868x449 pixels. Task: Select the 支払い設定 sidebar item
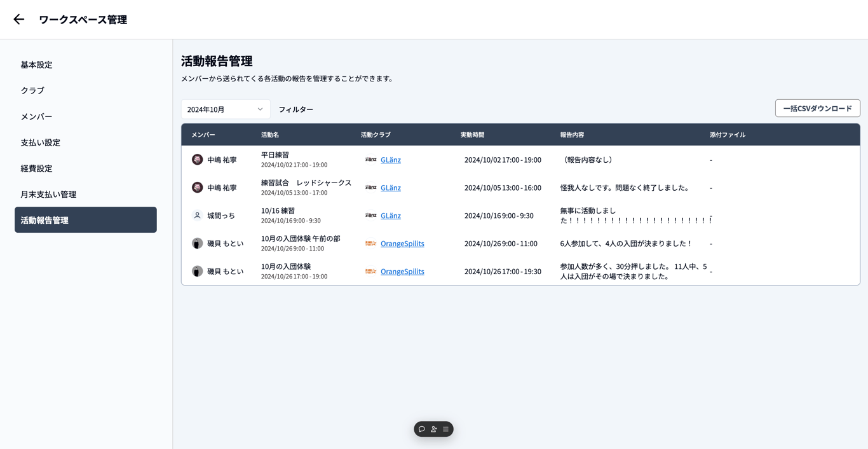(x=40, y=142)
